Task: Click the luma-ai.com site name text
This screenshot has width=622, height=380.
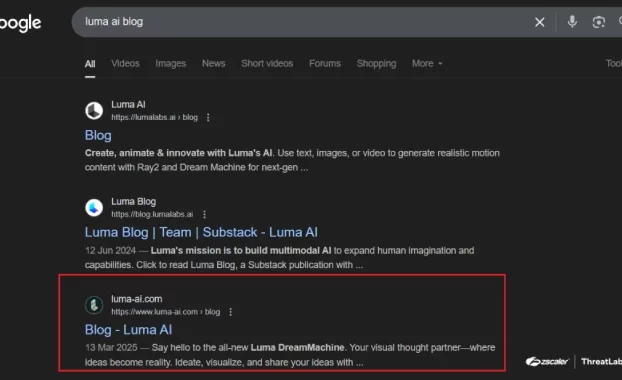Action: (x=136, y=299)
